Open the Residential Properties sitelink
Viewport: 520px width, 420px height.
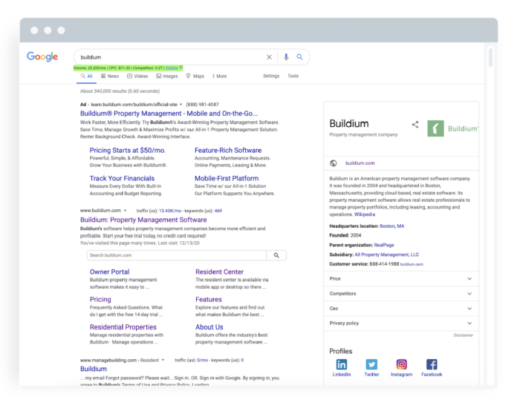pyautogui.click(x=123, y=327)
